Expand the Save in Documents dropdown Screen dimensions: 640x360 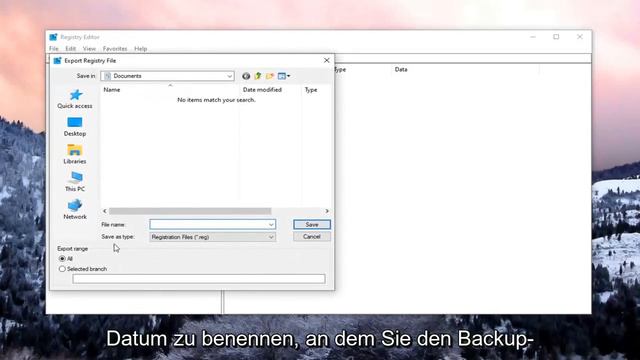[x=229, y=76]
